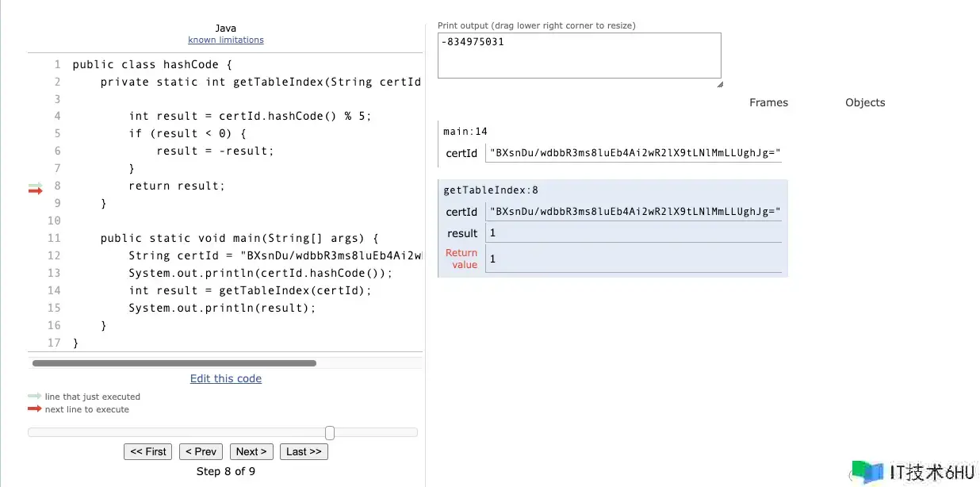This screenshot has width=980, height=487.
Task: Jump to the end with Last >>
Action: [x=304, y=451]
